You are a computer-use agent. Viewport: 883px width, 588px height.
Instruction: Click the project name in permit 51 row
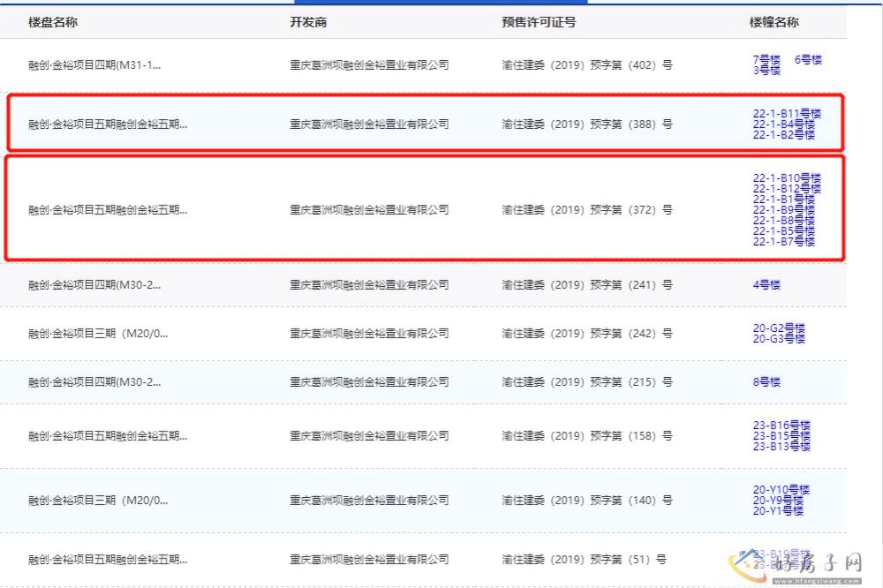pos(108,560)
